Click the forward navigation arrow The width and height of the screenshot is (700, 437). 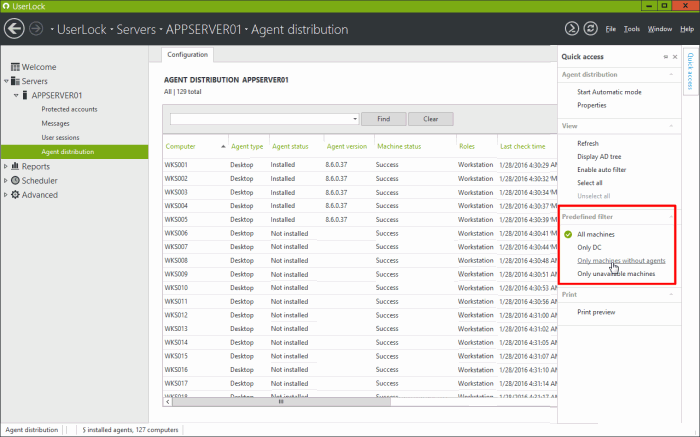click(x=36, y=29)
